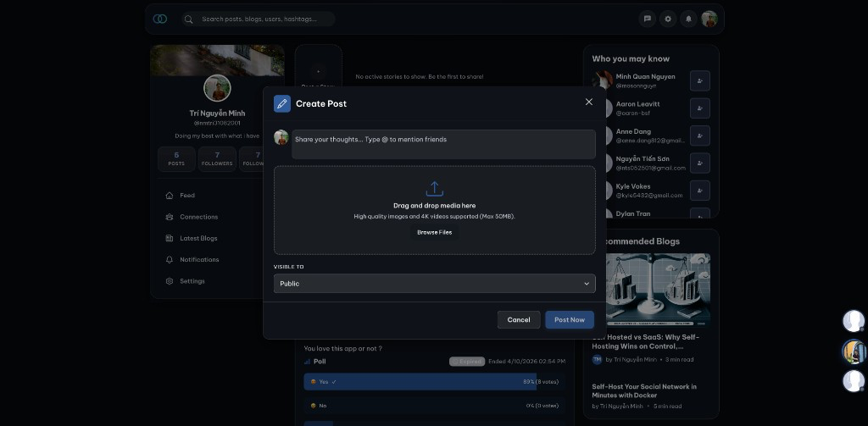The height and width of the screenshot is (426, 868).
Task: Click sidebar Settings gear icon
Action: 170,281
